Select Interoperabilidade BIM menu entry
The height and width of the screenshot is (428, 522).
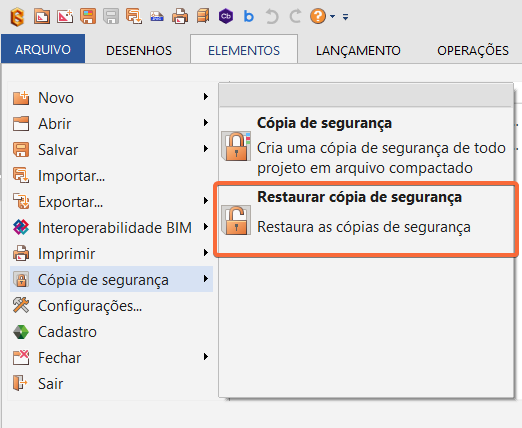point(111,227)
